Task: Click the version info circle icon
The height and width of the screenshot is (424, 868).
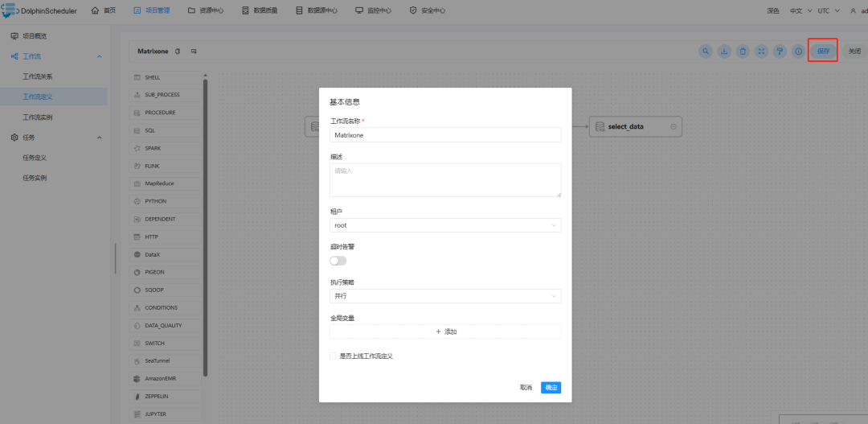Action: [798, 51]
